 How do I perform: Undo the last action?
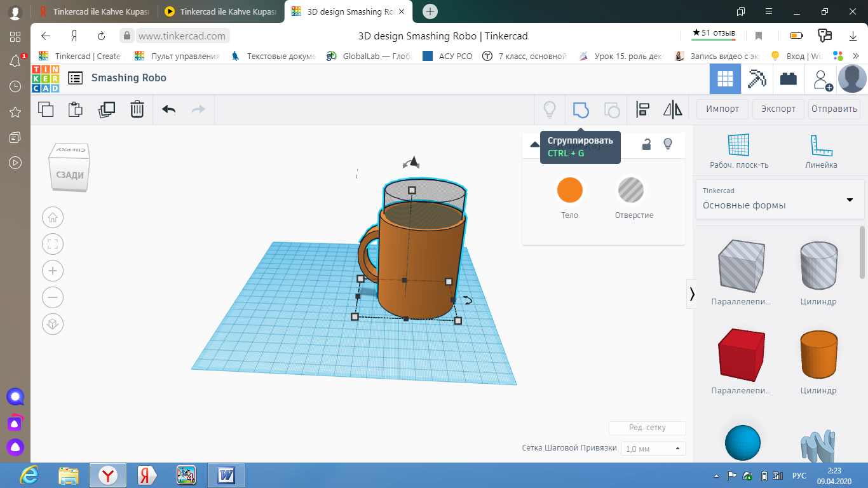pyautogui.click(x=168, y=109)
